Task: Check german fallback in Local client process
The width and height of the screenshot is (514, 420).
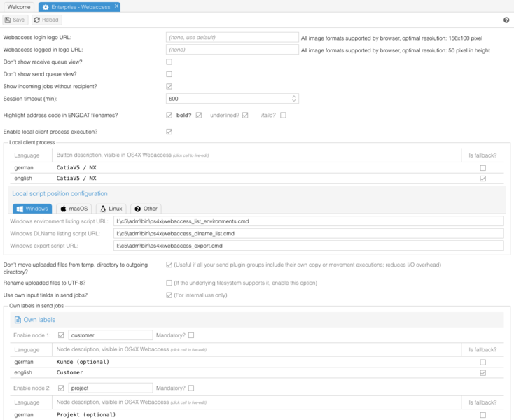Action: coord(482,168)
